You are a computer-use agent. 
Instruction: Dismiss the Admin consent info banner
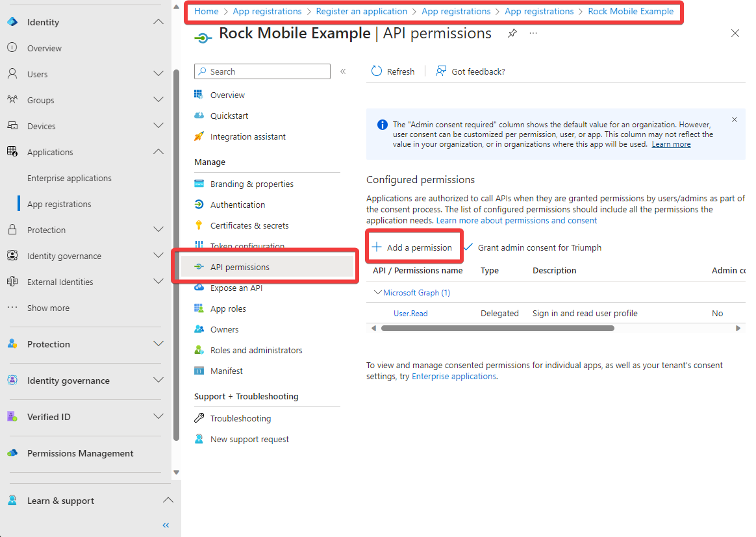(x=735, y=119)
